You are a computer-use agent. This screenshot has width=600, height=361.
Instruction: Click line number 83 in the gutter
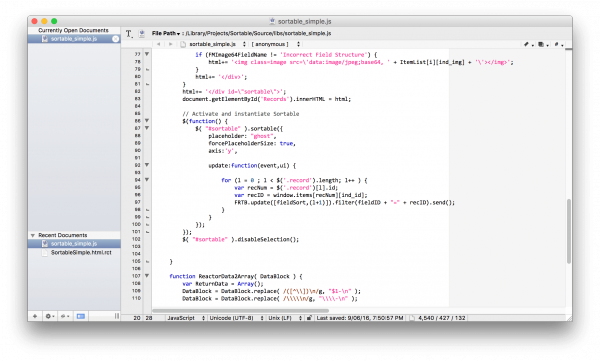pyautogui.click(x=137, y=99)
